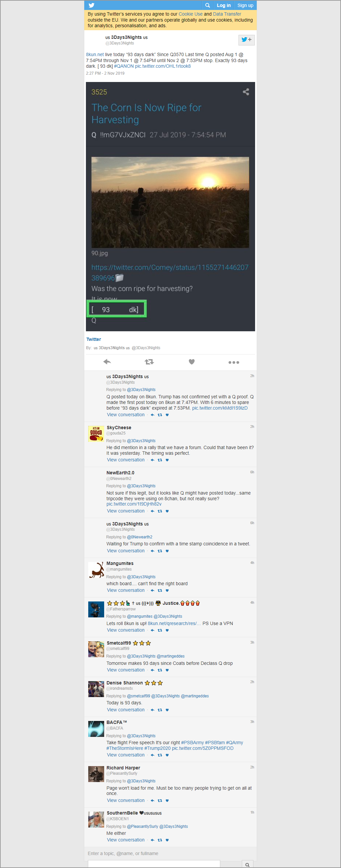Reply to the main tweet
Screen dimensions: 341x868
click(x=107, y=361)
